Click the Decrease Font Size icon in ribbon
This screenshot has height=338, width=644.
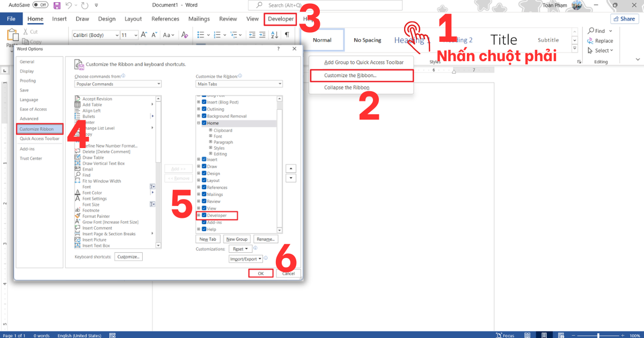coord(155,35)
